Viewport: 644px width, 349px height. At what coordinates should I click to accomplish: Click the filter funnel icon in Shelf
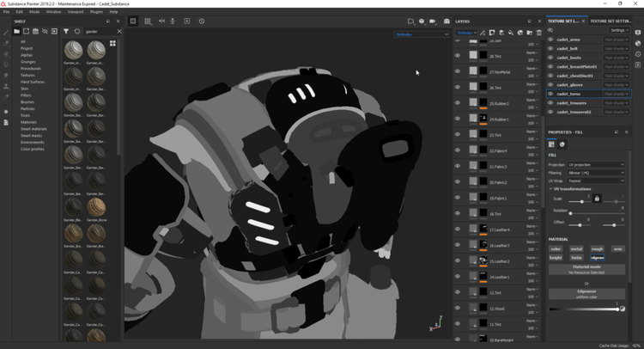66,31
